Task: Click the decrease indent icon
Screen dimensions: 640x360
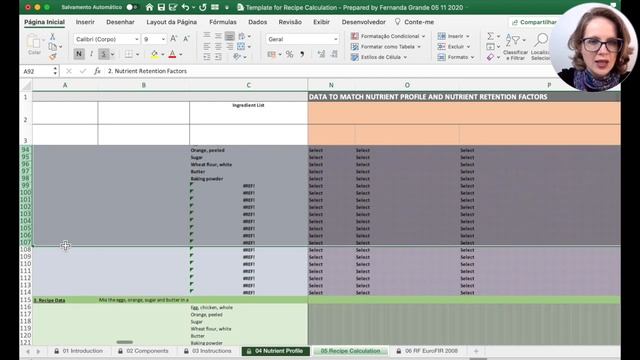Action: click(x=207, y=57)
